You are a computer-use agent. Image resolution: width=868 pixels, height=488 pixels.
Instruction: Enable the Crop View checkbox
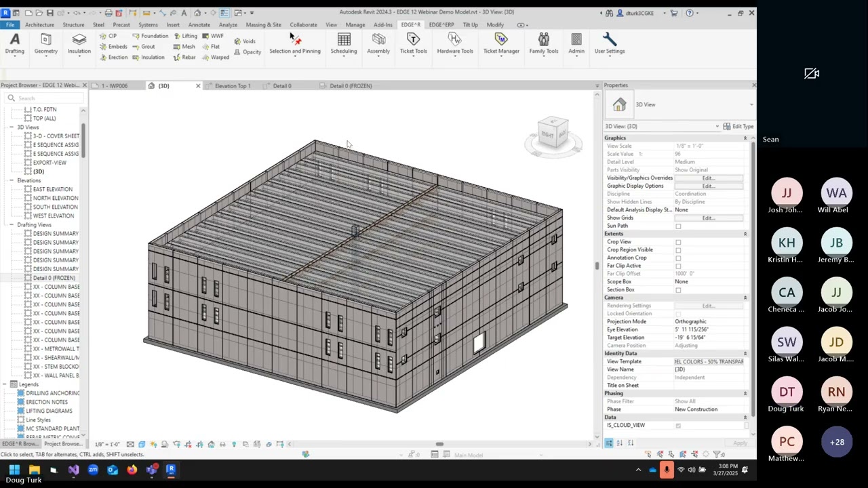coord(678,242)
